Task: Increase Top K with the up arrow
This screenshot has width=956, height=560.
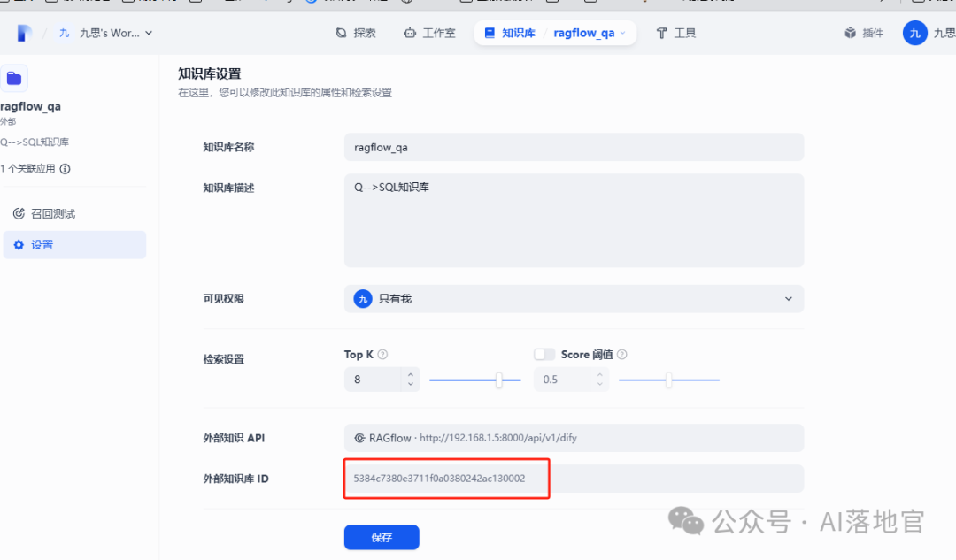Action: point(411,375)
